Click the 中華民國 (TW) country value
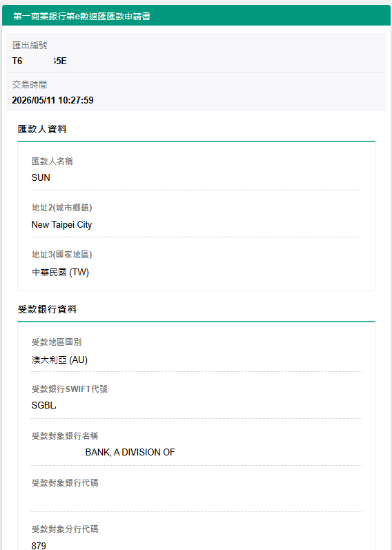Screen dimensions: 392x550 [60, 272]
